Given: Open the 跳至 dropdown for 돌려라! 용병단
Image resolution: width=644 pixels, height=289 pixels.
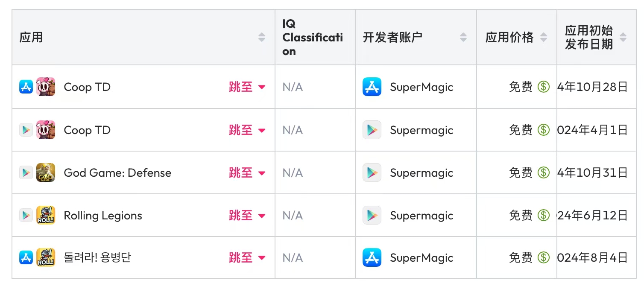Looking at the screenshot, I should coord(247,257).
